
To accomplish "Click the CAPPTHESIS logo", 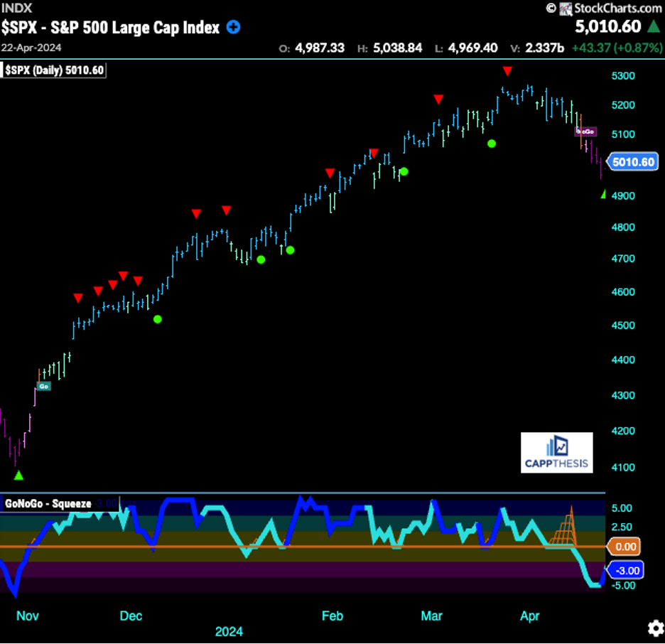I will [x=556, y=452].
